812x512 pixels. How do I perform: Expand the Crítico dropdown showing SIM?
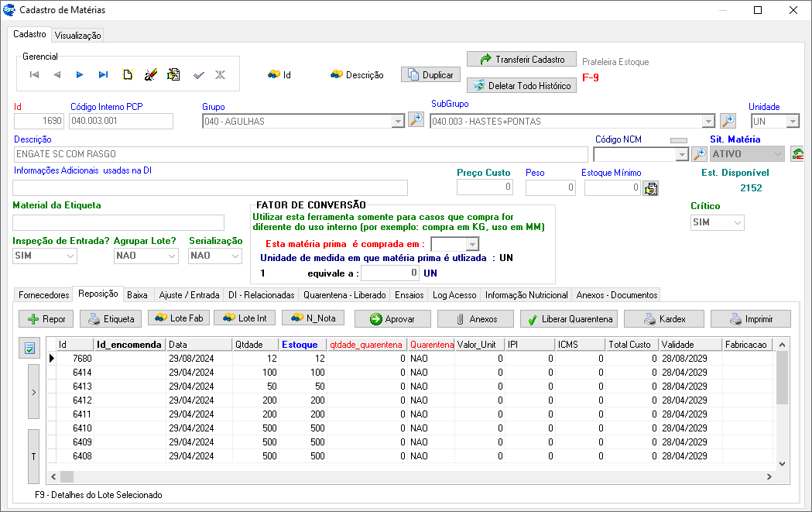click(x=737, y=223)
